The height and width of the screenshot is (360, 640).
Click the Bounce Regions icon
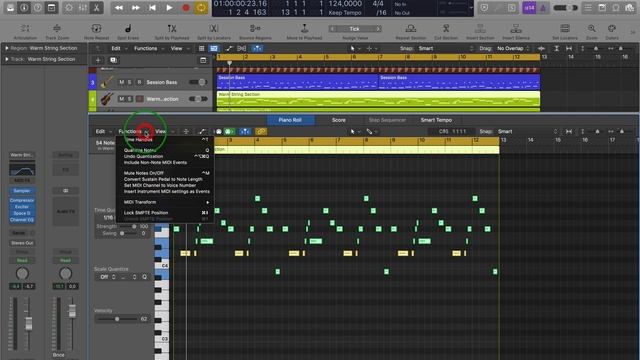coord(255,29)
